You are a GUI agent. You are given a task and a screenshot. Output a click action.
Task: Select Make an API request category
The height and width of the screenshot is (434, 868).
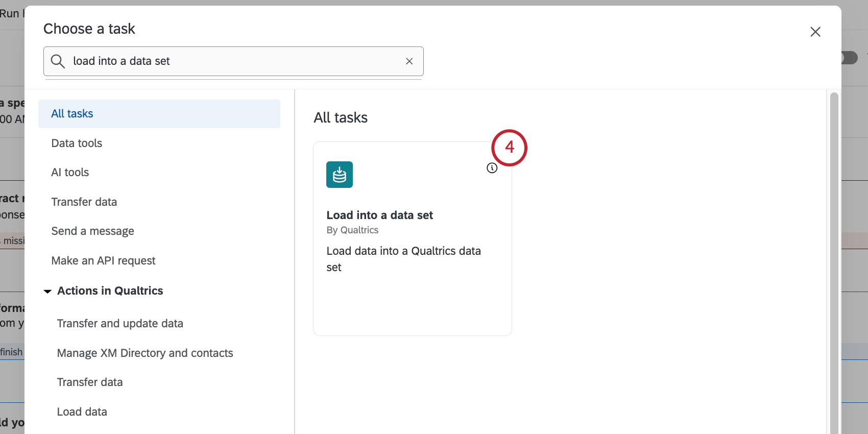pyautogui.click(x=103, y=261)
